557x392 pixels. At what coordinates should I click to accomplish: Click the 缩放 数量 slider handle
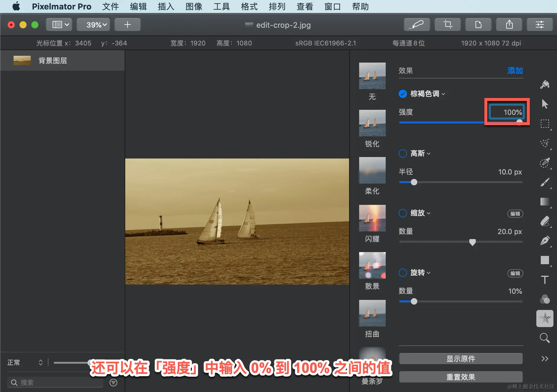coord(473,242)
